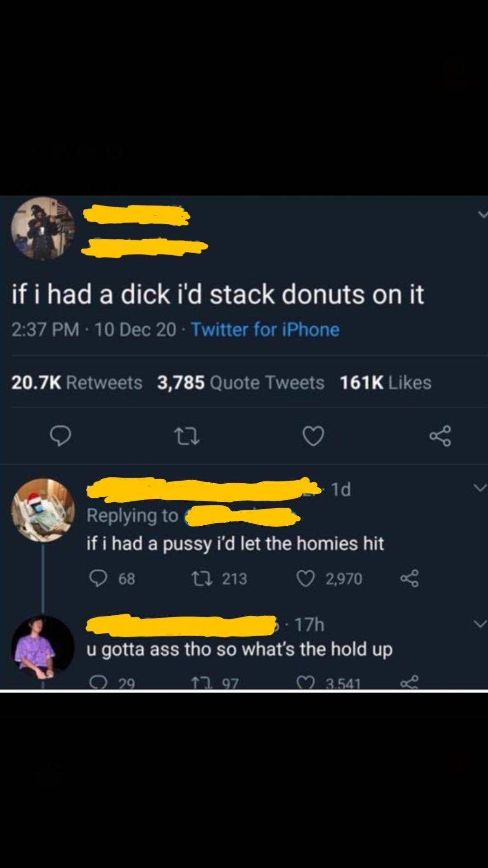Open the Twitter for iPhone source link

[265, 329]
